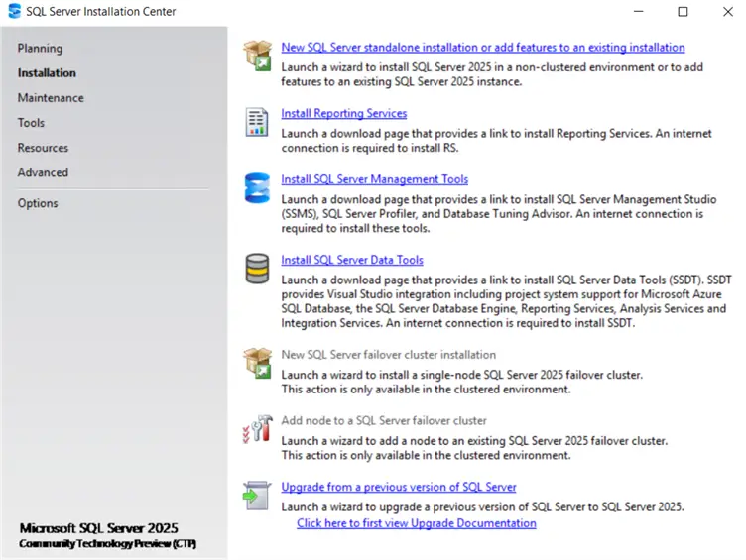The width and height of the screenshot is (746, 560).
Task: Click the standalone installation box icon
Action: (x=257, y=56)
